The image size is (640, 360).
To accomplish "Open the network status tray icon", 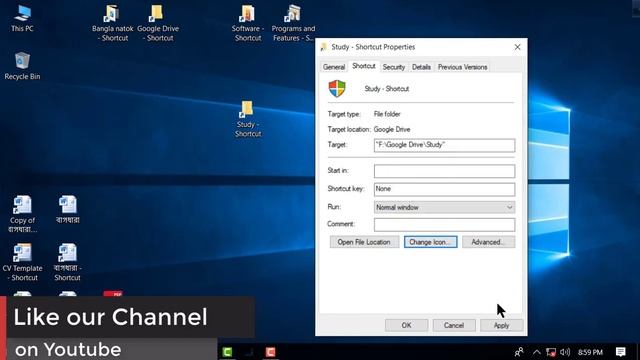I will click(x=551, y=352).
